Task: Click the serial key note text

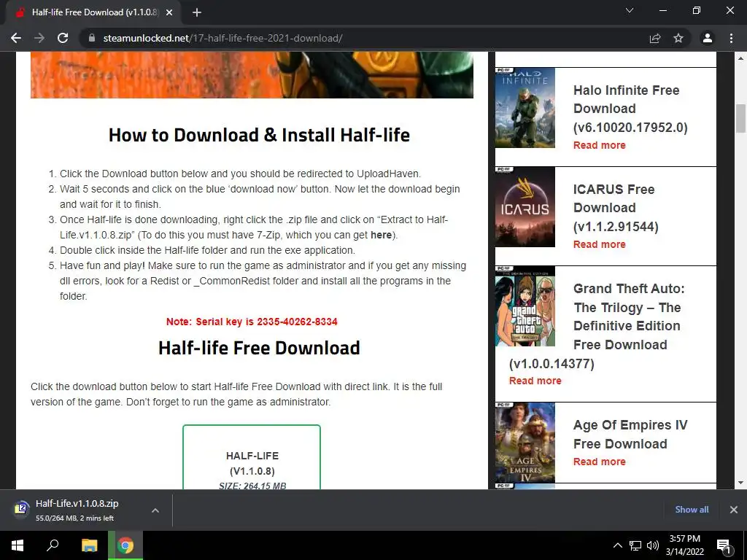Action: click(x=252, y=322)
